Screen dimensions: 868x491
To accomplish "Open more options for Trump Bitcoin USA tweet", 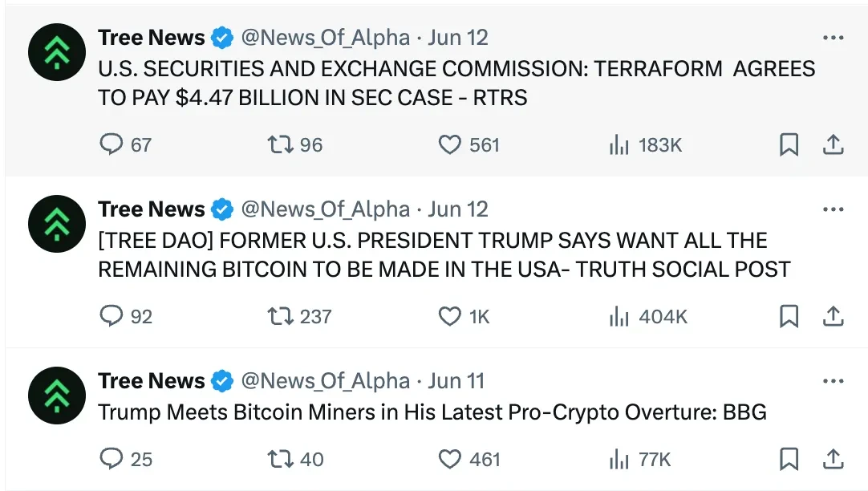I will pos(834,209).
